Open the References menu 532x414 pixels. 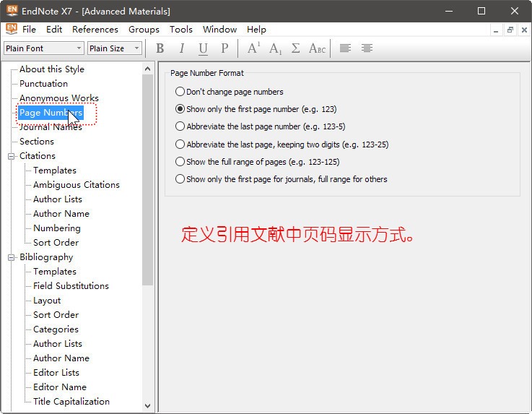pyautogui.click(x=95, y=30)
